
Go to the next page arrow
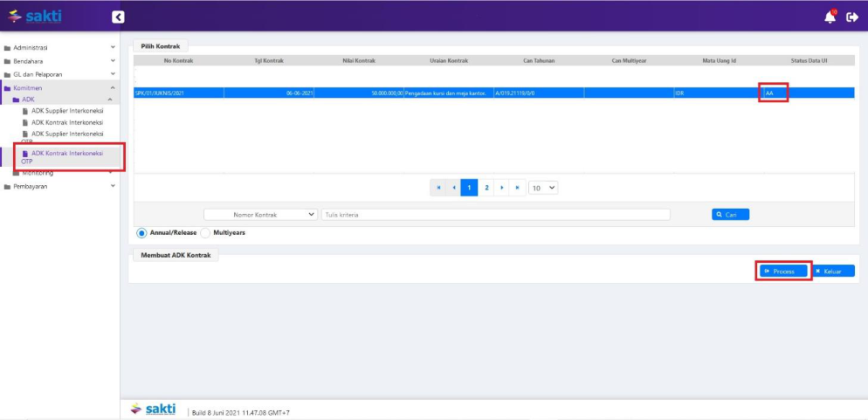tap(502, 188)
